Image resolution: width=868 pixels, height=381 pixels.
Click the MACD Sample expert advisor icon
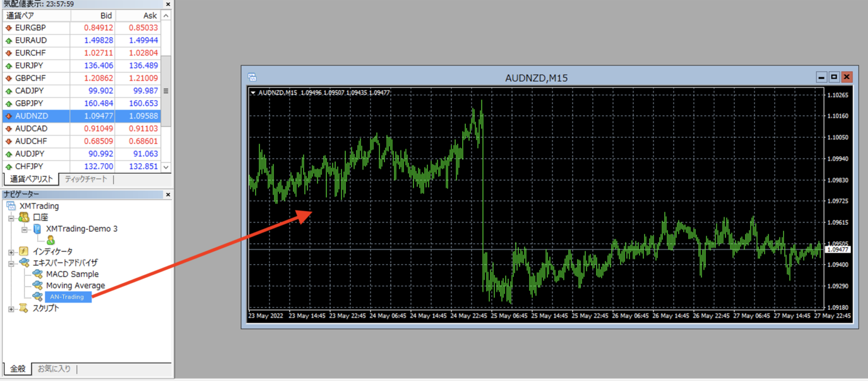pyautogui.click(x=38, y=274)
